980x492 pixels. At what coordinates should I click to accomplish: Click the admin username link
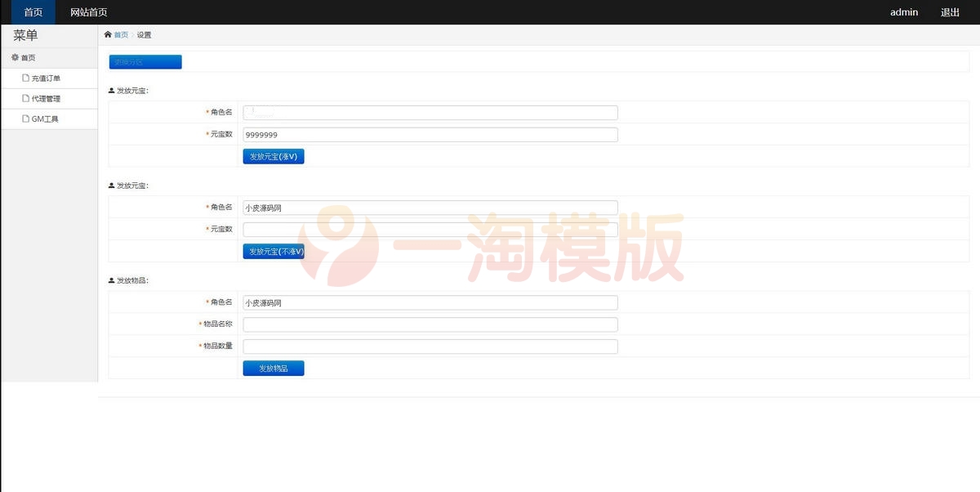(x=903, y=12)
